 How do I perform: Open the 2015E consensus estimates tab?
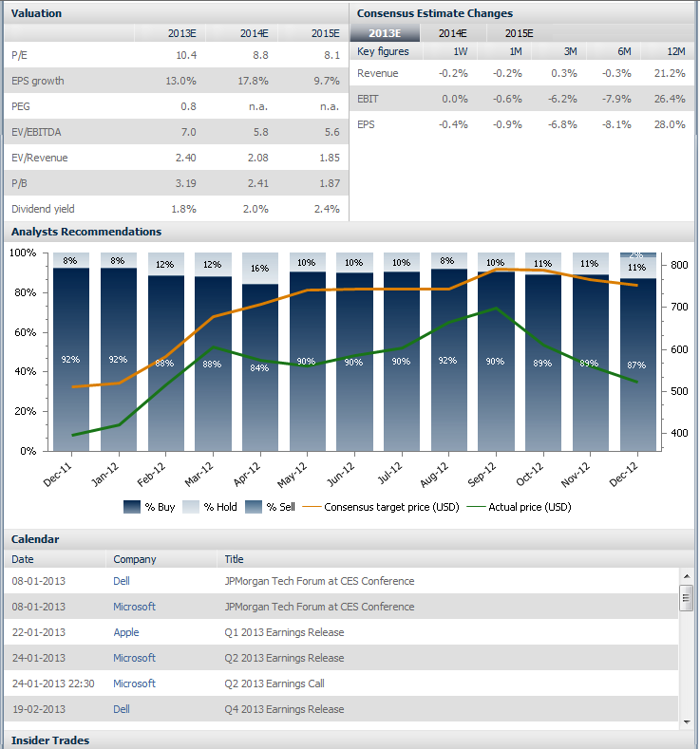[x=519, y=33]
